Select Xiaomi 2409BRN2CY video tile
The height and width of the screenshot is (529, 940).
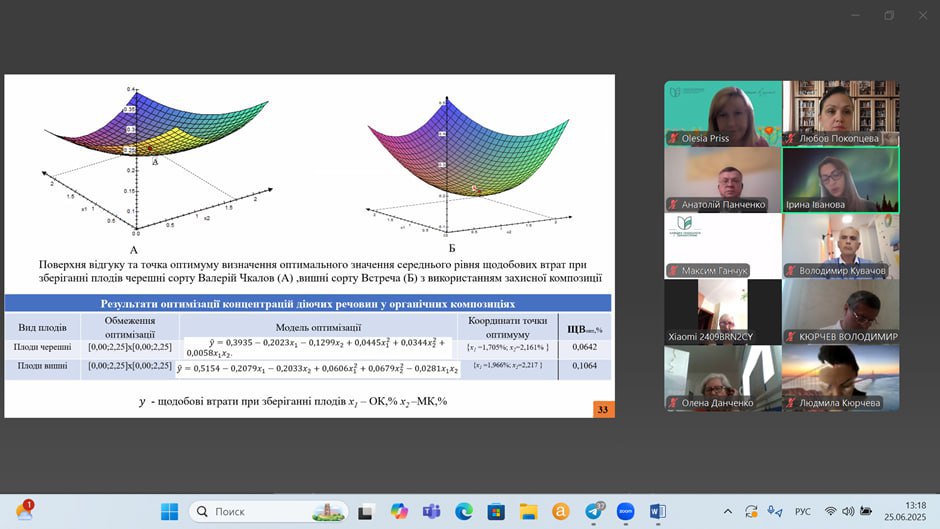(723, 312)
